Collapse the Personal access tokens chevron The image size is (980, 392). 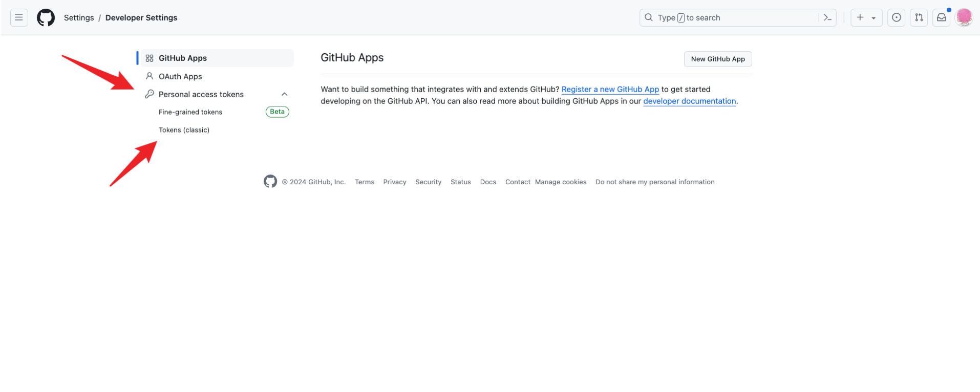click(285, 94)
